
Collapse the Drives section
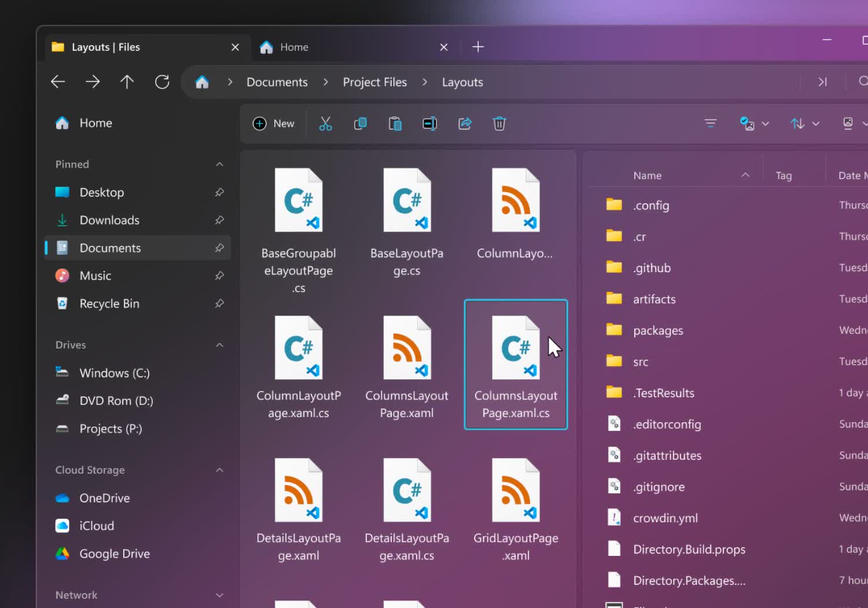point(219,345)
